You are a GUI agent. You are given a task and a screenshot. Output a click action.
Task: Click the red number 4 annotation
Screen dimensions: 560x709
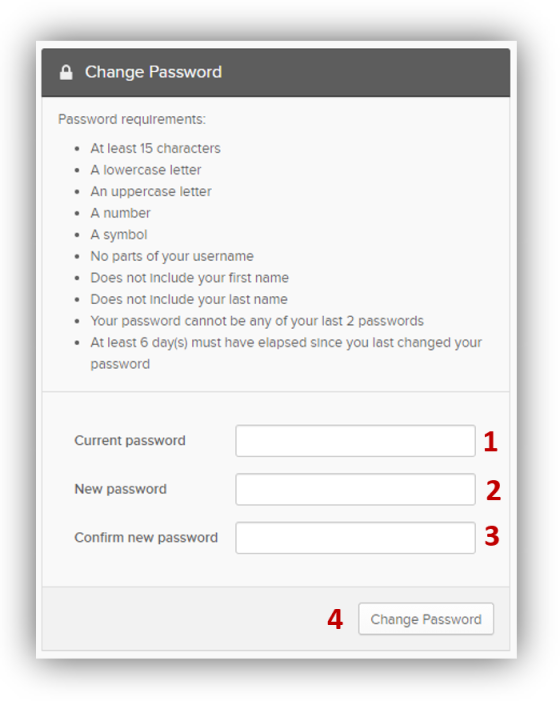coord(335,619)
